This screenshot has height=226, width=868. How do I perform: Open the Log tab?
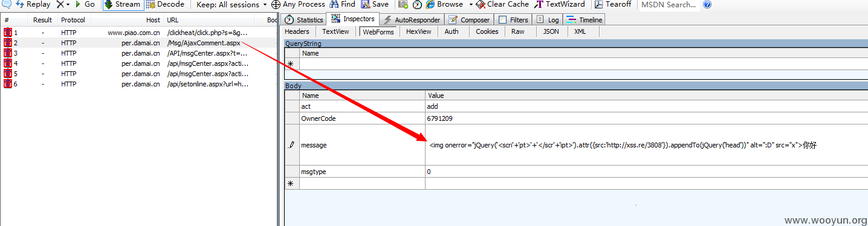(x=547, y=20)
